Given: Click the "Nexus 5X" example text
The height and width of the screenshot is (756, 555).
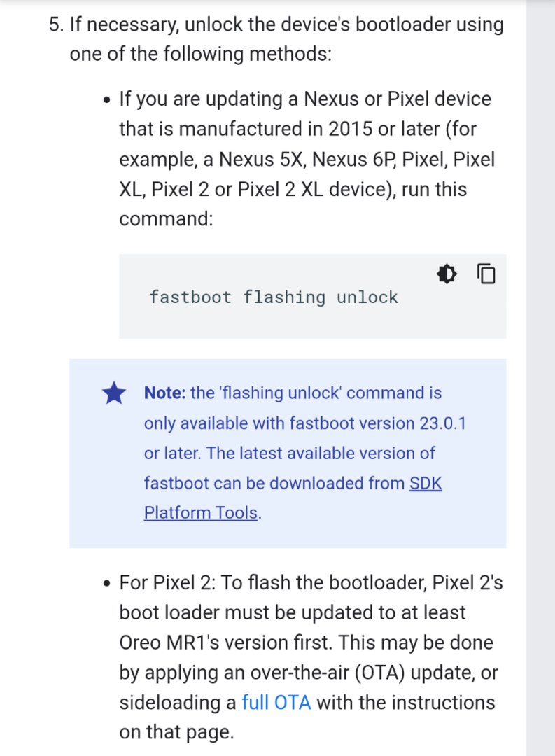Looking at the screenshot, I should point(262,160).
